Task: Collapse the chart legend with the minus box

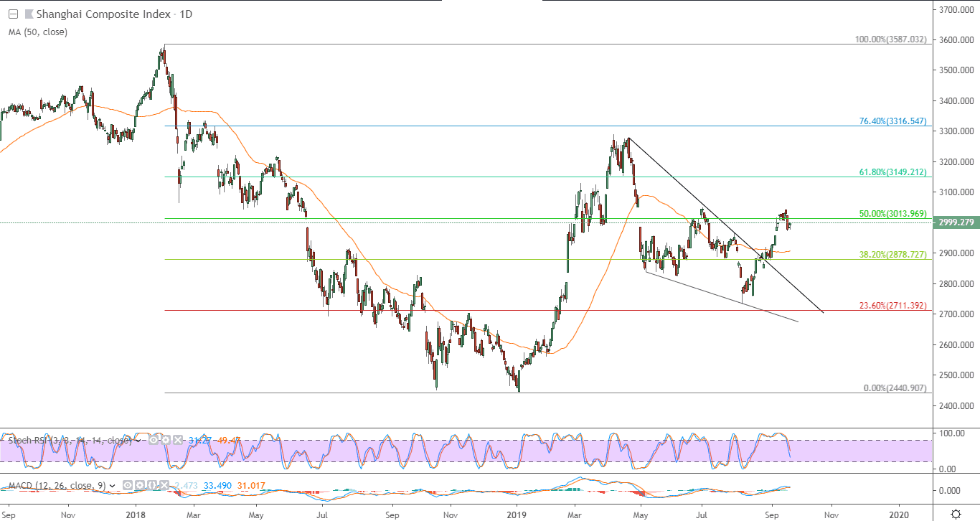Action: point(12,14)
